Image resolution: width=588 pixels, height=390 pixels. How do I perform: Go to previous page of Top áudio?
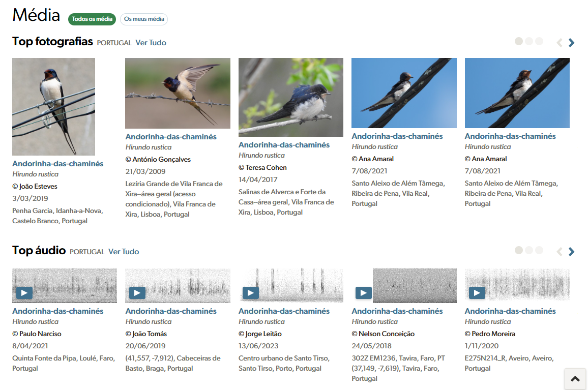click(559, 252)
